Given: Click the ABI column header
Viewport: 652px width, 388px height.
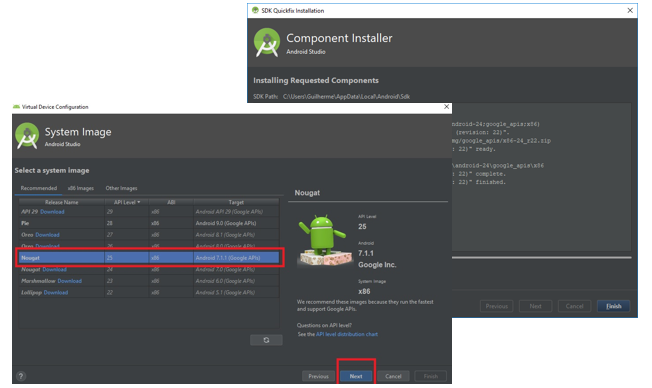Looking at the screenshot, I should 171,202.
